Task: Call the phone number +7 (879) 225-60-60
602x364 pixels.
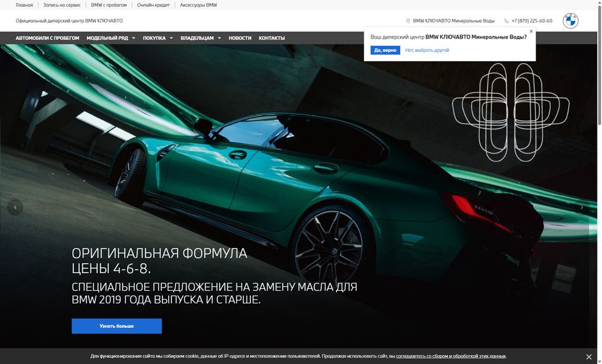Action: point(532,21)
